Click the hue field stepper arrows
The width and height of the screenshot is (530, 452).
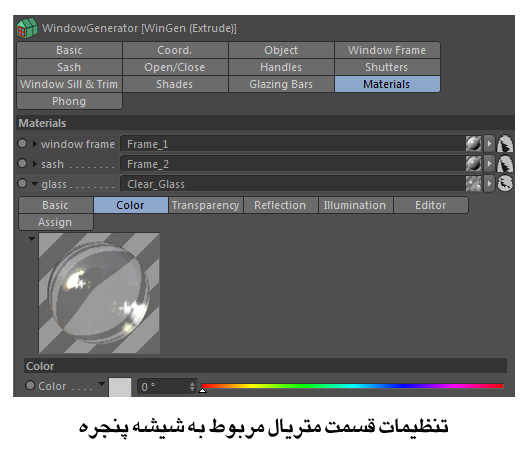click(192, 386)
